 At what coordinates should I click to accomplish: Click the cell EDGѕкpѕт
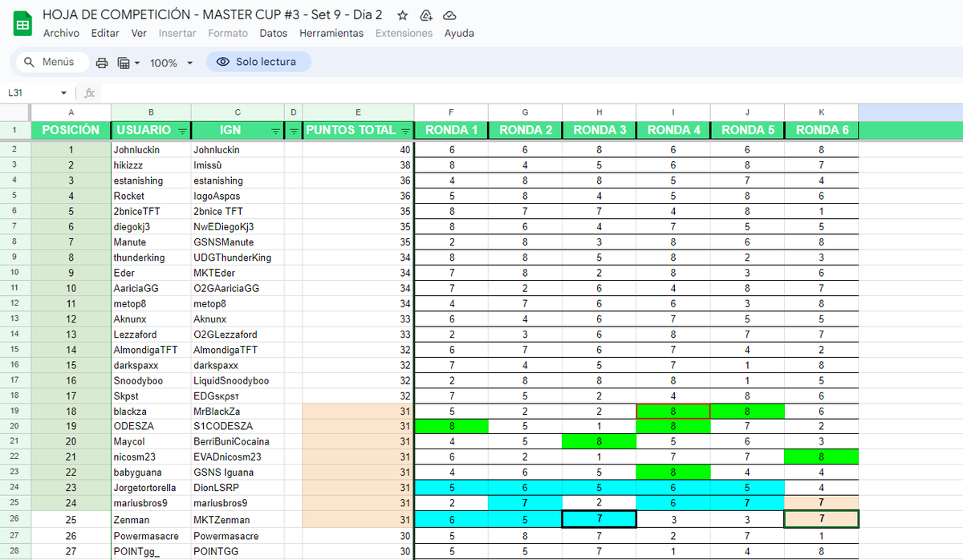pyautogui.click(x=238, y=396)
